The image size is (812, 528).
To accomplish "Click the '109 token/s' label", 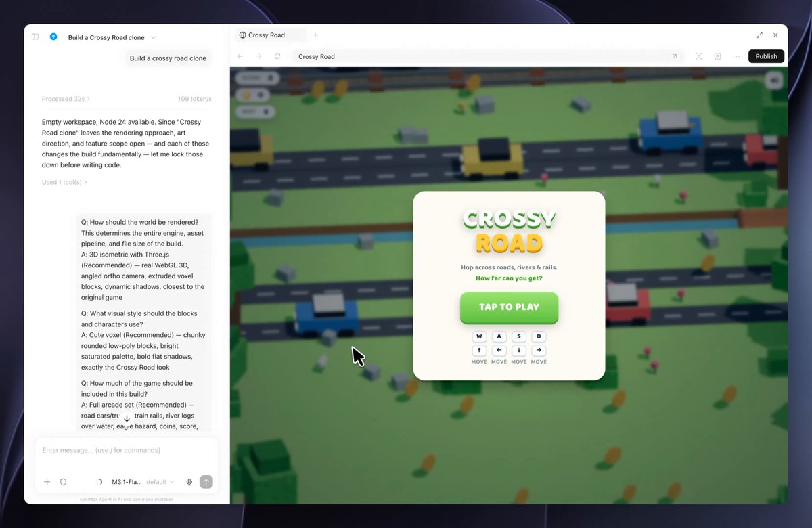I will pos(195,99).
